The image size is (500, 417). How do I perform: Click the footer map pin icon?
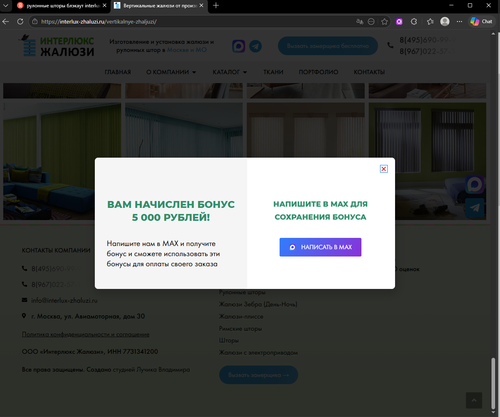24,316
